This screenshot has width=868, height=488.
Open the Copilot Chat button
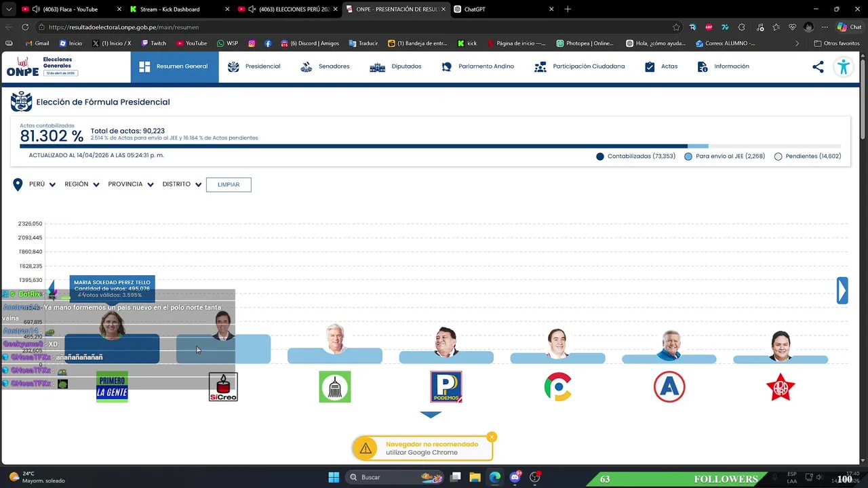(849, 27)
